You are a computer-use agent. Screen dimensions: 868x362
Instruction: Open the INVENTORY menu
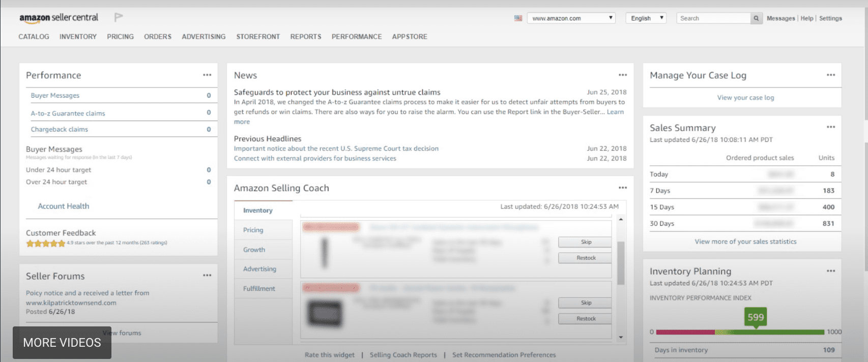pos(78,37)
